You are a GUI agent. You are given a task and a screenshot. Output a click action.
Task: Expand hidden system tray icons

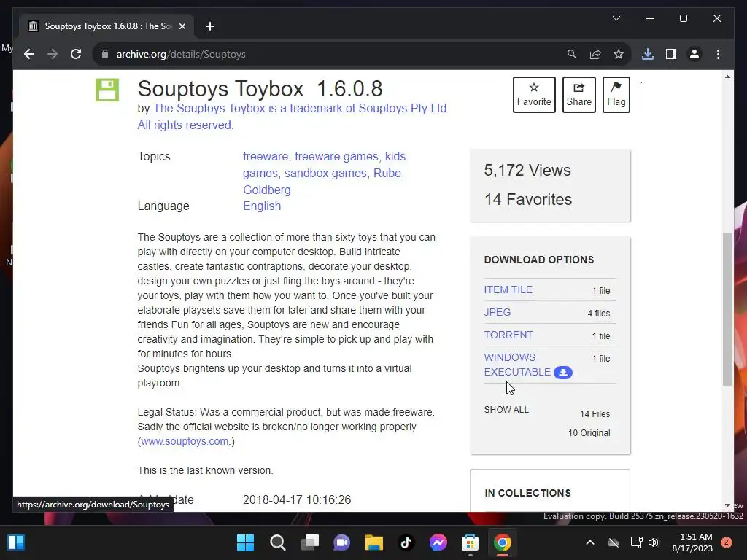tap(589, 542)
